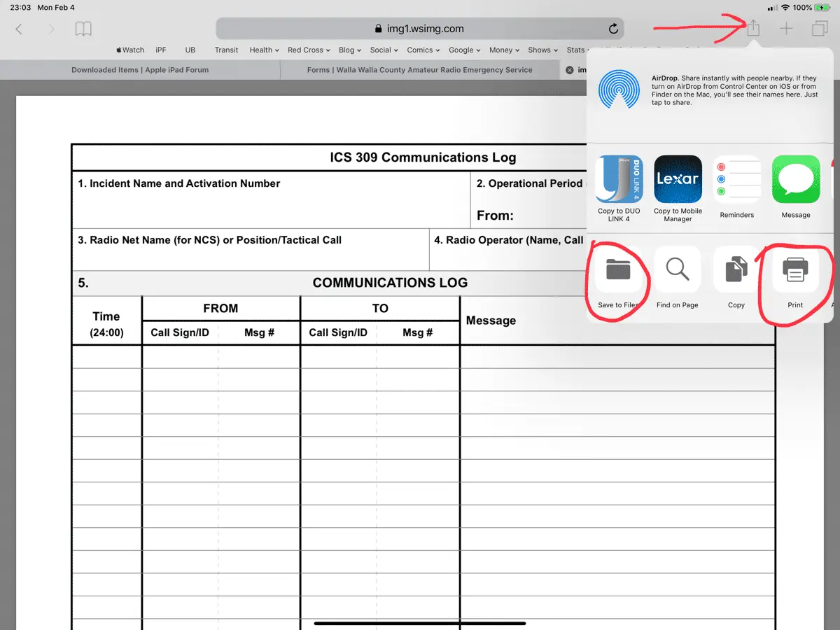Tap the img1.wsimg.com address bar
Viewport: 840px width, 630px height.
click(420, 29)
